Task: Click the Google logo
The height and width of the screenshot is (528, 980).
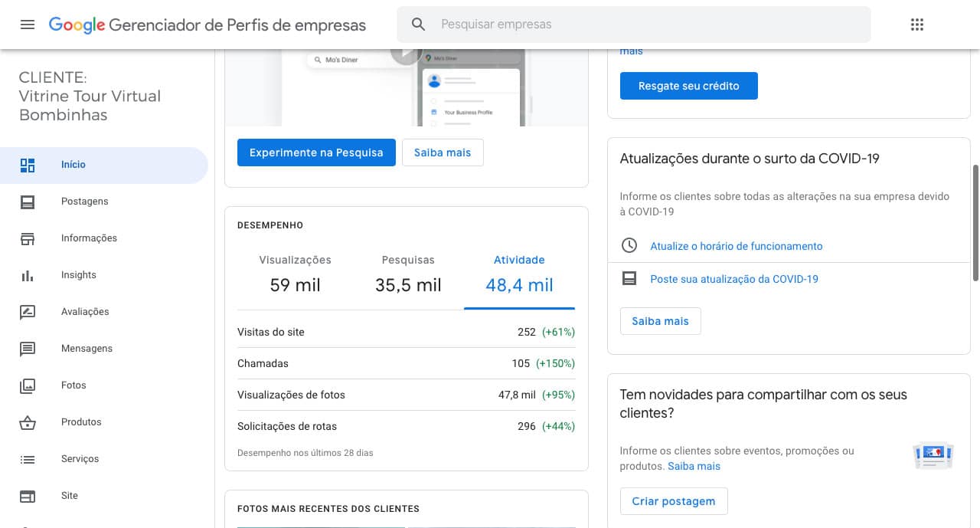Action: 77,25
